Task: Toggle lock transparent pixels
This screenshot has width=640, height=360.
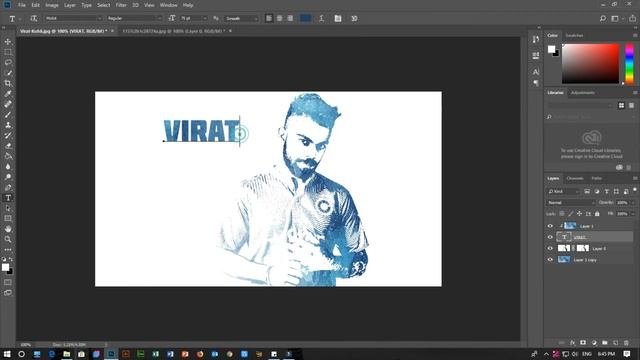Action: point(562,213)
